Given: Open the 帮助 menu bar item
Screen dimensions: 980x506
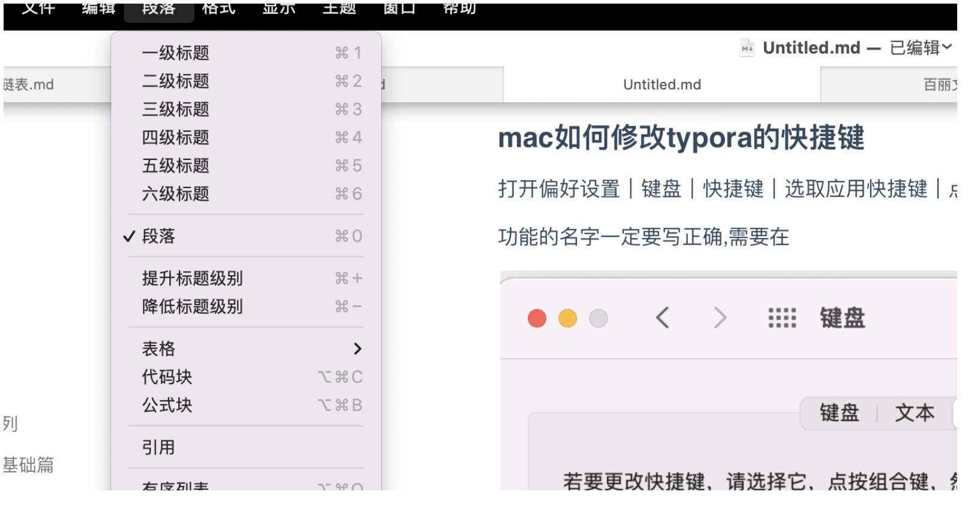Looking at the screenshot, I should pyautogui.click(x=459, y=10).
